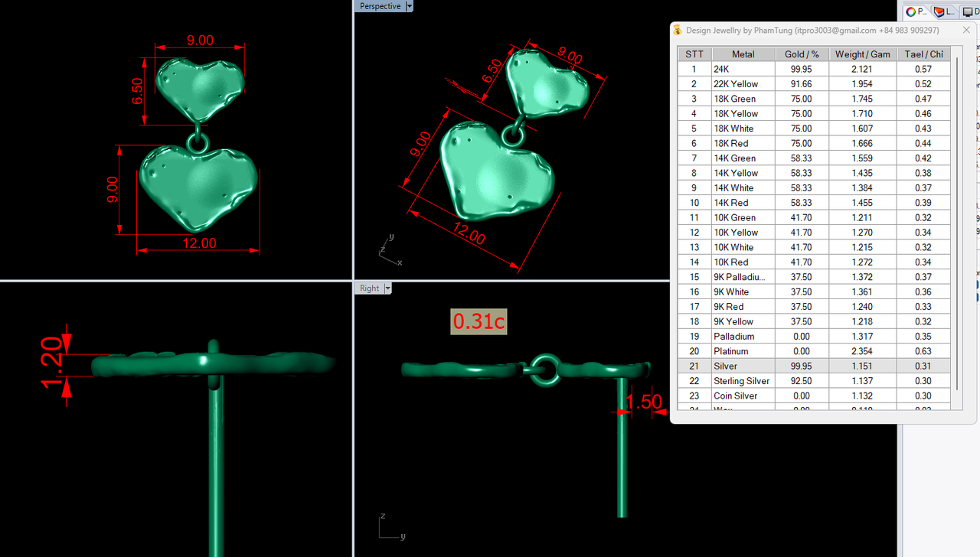Viewport: 980px width, 557px height.
Task: Select the 1.50 post dimension in Right viewport
Action: coord(644,402)
